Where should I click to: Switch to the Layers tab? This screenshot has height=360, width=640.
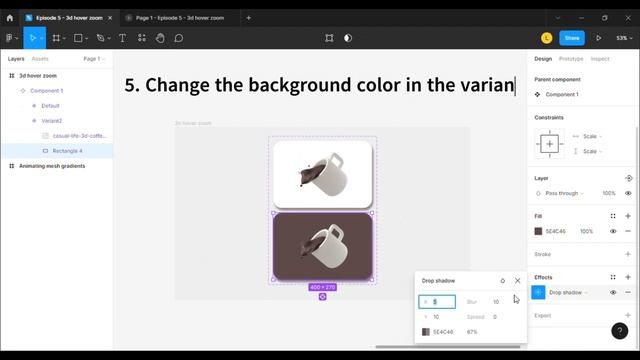pyautogui.click(x=16, y=59)
